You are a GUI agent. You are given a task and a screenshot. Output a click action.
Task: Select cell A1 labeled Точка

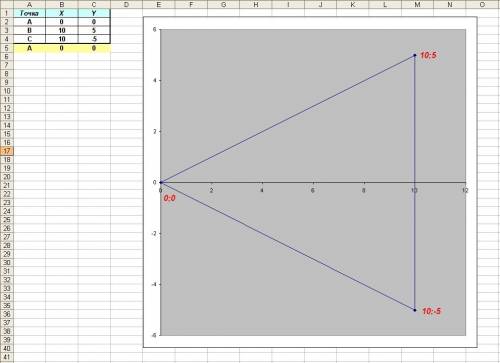click(x=29, y=13)
